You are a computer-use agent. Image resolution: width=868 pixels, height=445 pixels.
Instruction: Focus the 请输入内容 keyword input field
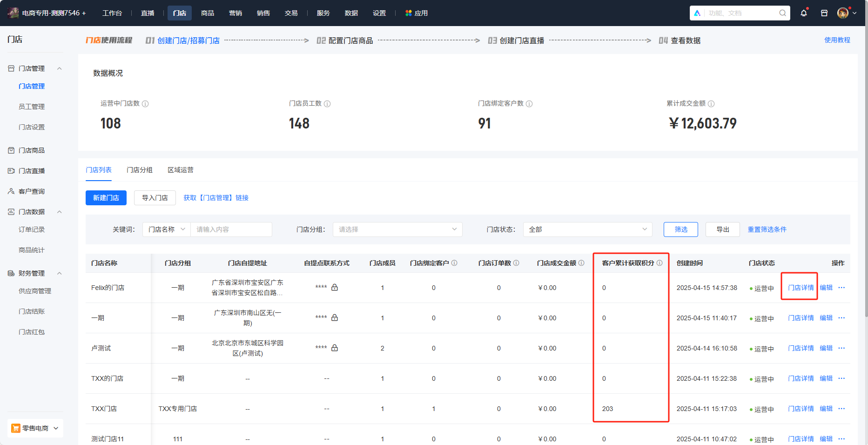231,229
